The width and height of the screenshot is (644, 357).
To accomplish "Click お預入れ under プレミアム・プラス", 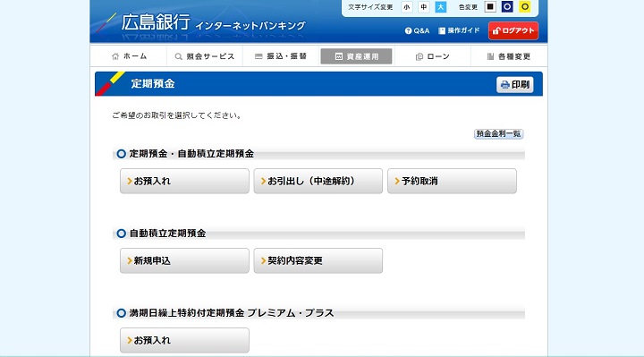I will (x=184, y=340).
